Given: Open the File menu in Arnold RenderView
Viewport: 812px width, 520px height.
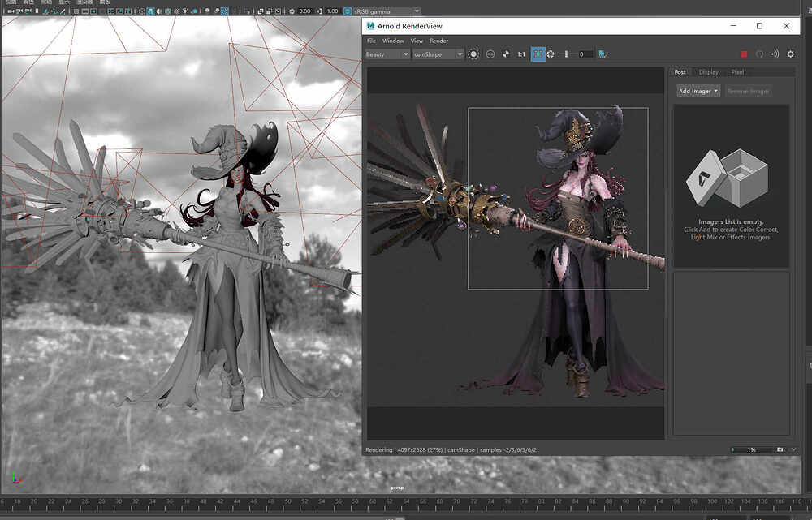Looking at the screenshot, I should [x=371, y=41].
